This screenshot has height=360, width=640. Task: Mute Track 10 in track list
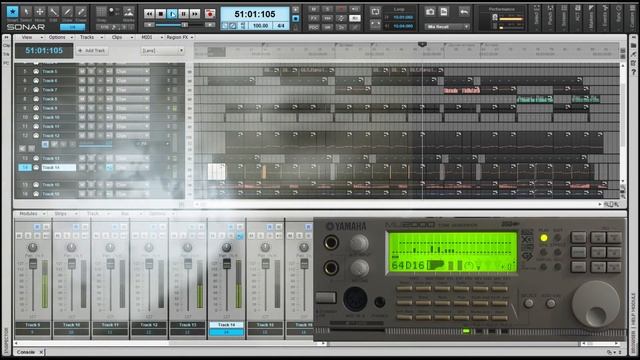point(82,117)
